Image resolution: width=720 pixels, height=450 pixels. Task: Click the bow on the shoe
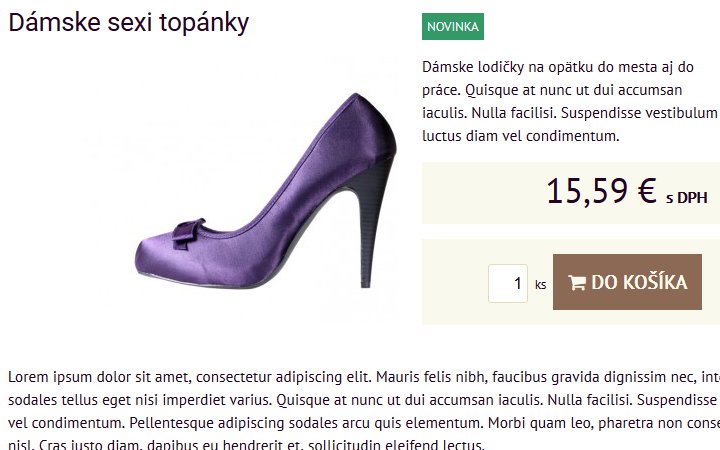(188, 232)
